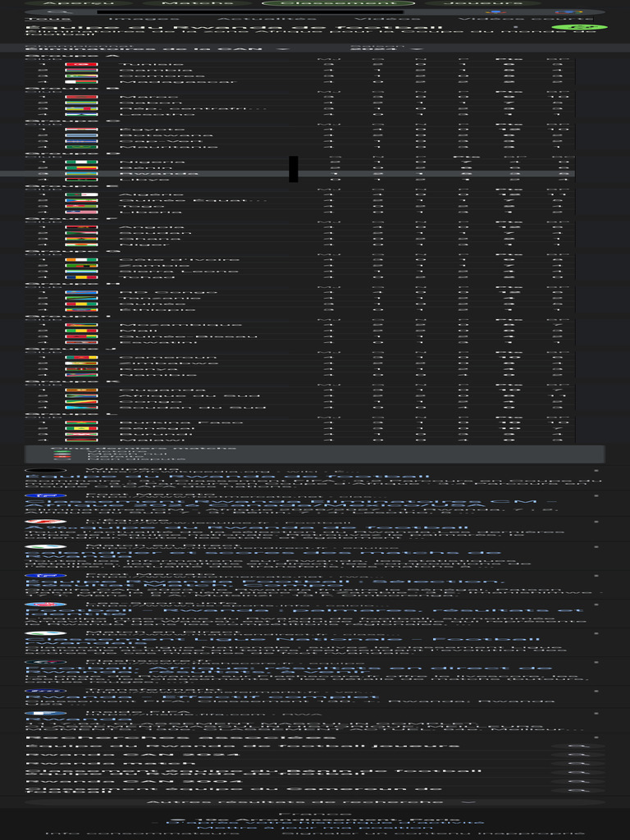Click the Bénin flag icon
630x840 pixels.
[x=81, y=167]
